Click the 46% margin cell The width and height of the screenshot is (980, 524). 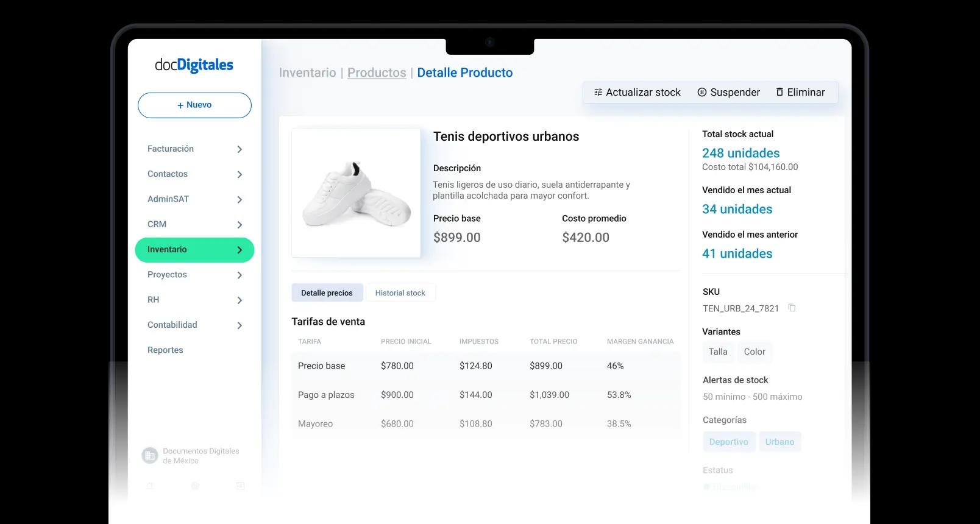[x=616, y=366]
